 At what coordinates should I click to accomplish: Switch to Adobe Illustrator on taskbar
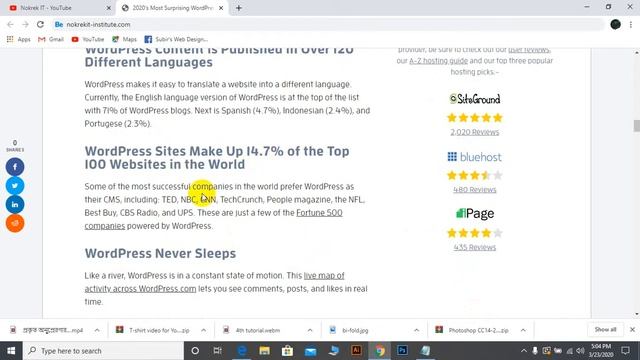click(356, 351)
